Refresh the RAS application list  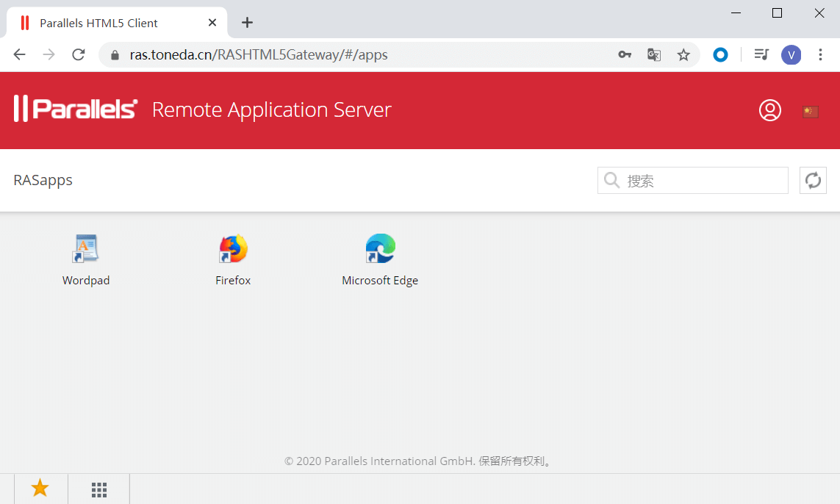[813, 181]
